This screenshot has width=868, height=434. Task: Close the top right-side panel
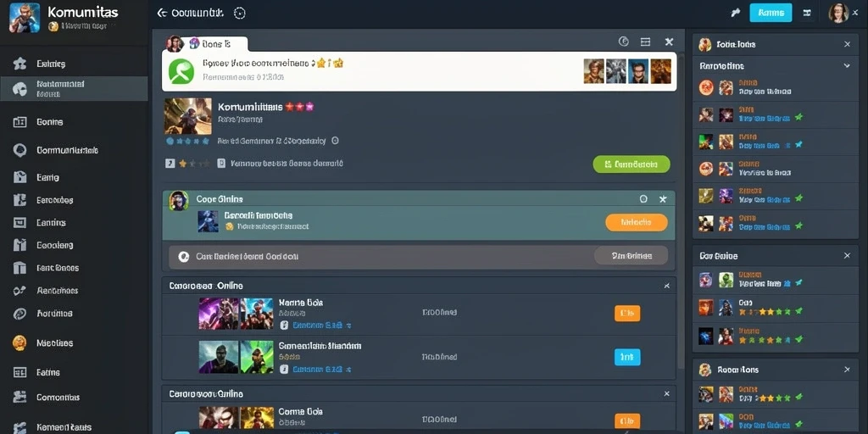tap(847, 44)
